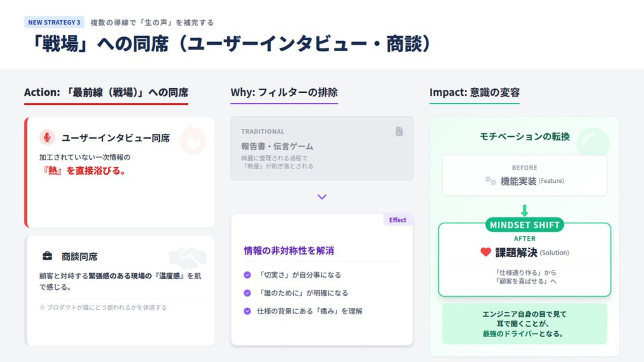Click the checkmark next to 仕様の背景にある「痛み」を理解
The height and width of the screenshot is (362, 644).
pos(247,311)
